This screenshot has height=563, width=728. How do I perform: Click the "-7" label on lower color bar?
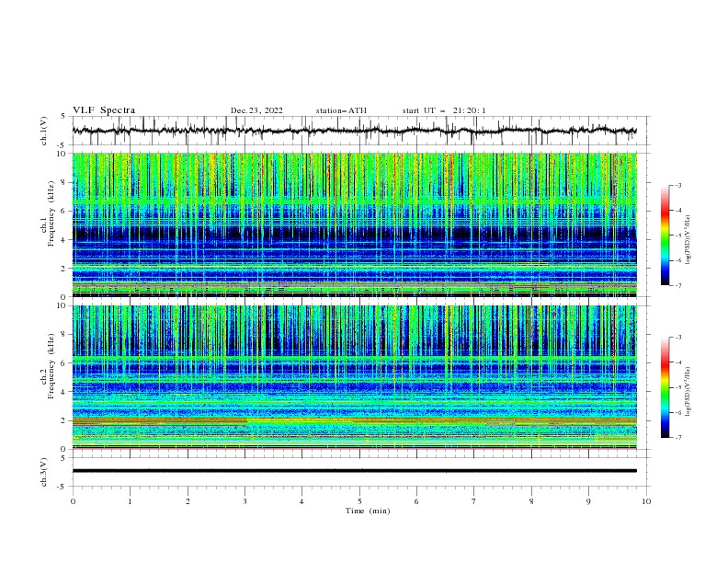click(677, 438)
